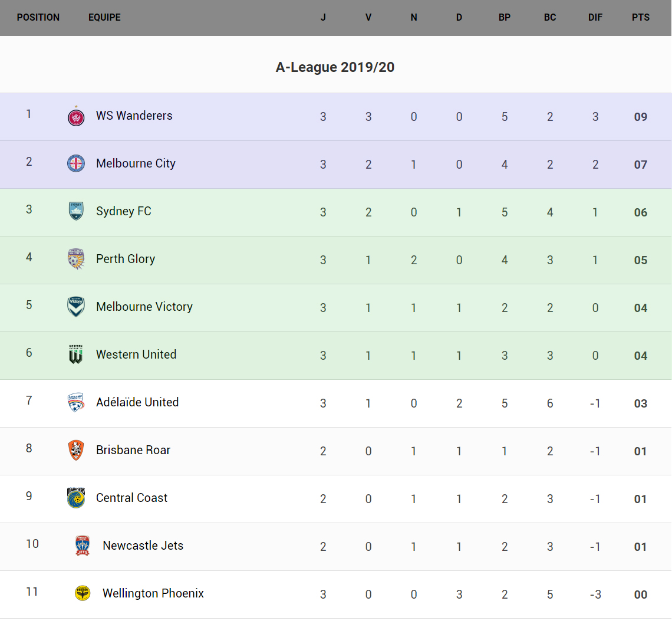Image resolution: width=672 pixels, height=624 pixels.
Task: Sort by the PTS column header
Action: 641,18
